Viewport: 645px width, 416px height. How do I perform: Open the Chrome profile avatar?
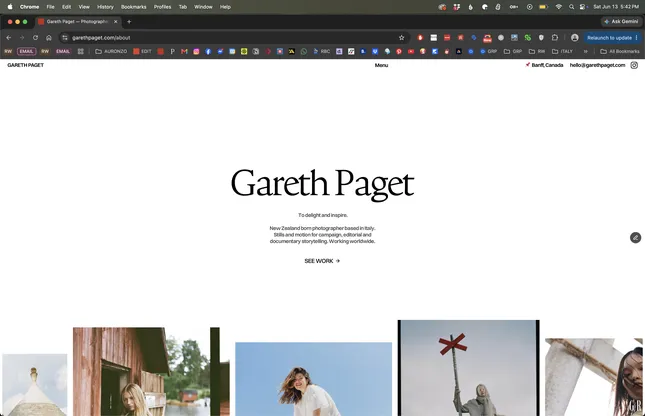pos(575,37)
